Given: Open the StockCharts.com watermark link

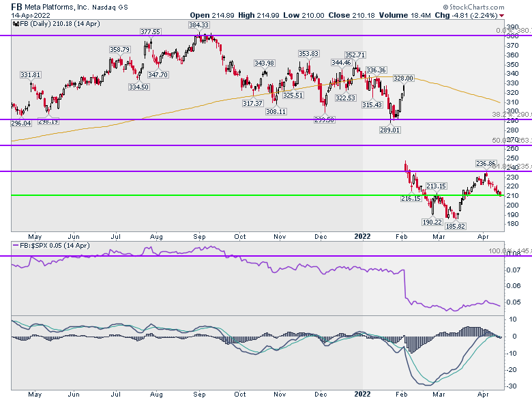Looking at the screenshot, I should click(473, 7).
